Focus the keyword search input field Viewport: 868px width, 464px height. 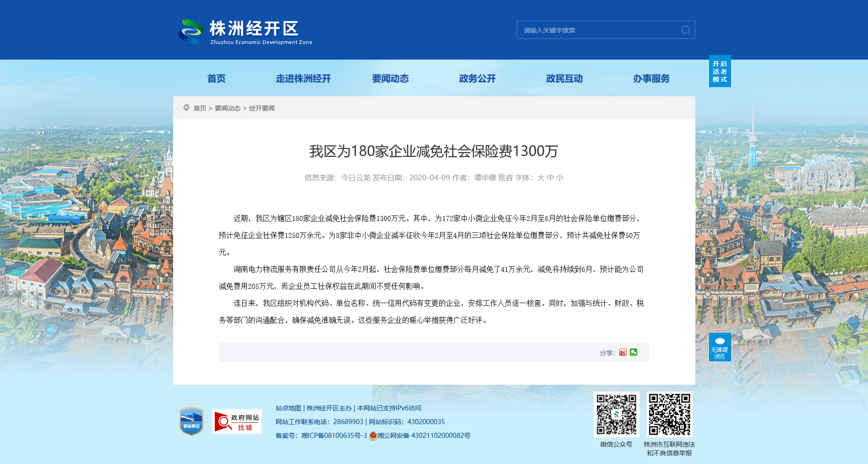pos(599,30)
